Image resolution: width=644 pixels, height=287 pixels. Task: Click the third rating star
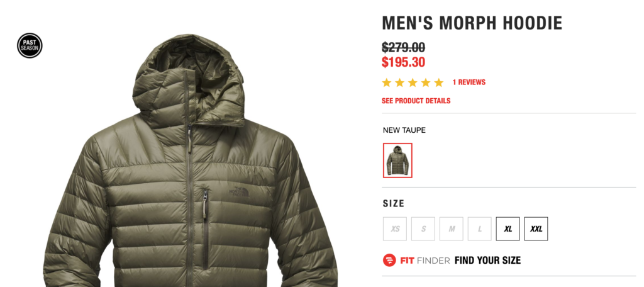413,82
